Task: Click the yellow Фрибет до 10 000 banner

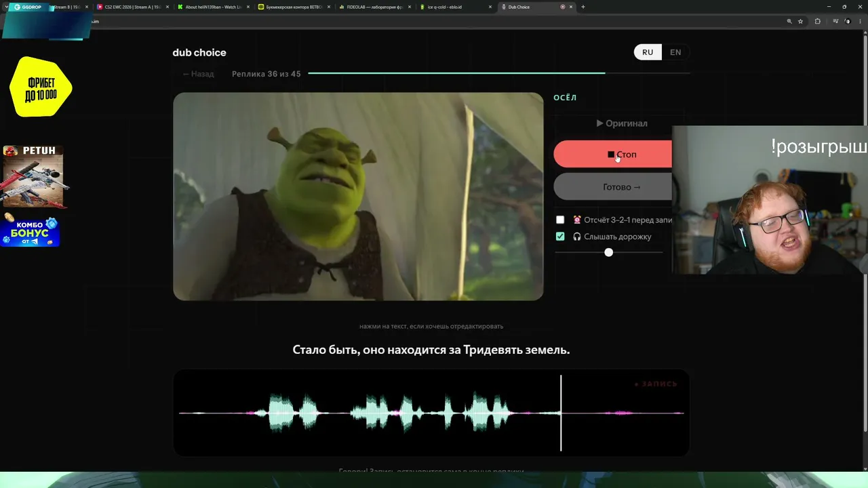Action: pos(41,87)
